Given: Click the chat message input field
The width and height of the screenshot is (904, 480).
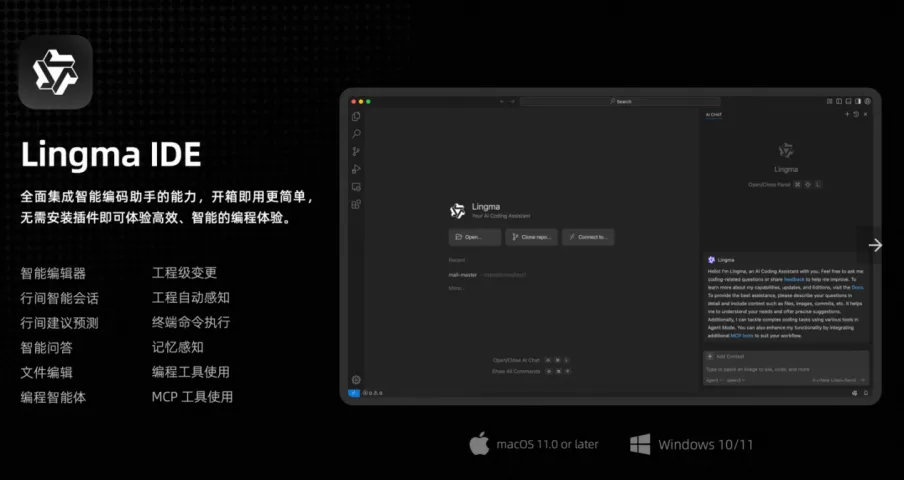Looking at the screenshot, I should tap(786, 369).
